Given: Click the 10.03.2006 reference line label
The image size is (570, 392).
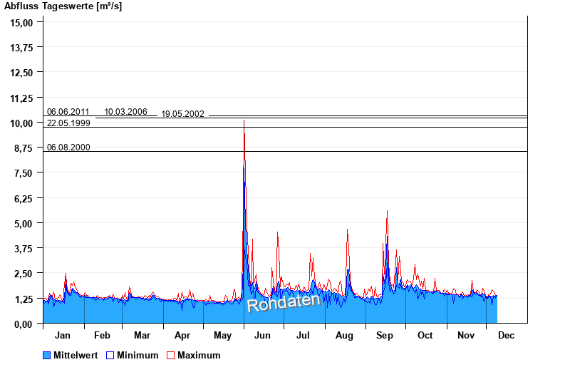Looking at the screenshot, I should point(125,112).
